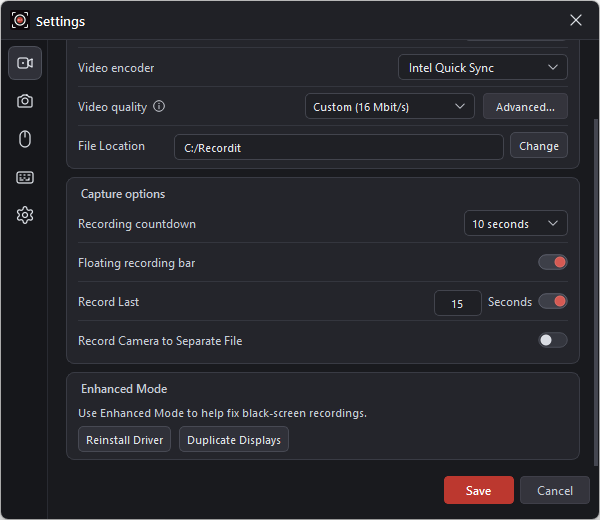Screen dimensions: 600x520
Task: Click the Video quality info icon
Action: click(159, 106)
